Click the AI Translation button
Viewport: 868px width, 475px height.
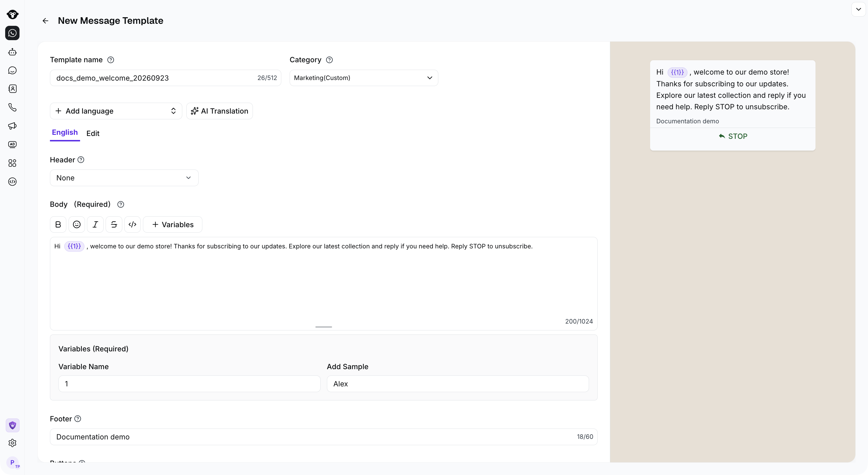[x=219, y=111]
